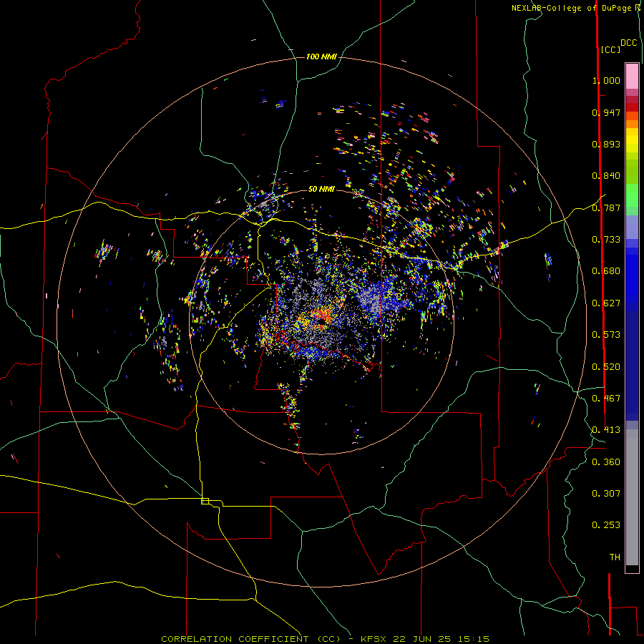Viewport: 644px width, 644px height.
Task: Click the 0.413 scale value
Action: pos(606,430)
